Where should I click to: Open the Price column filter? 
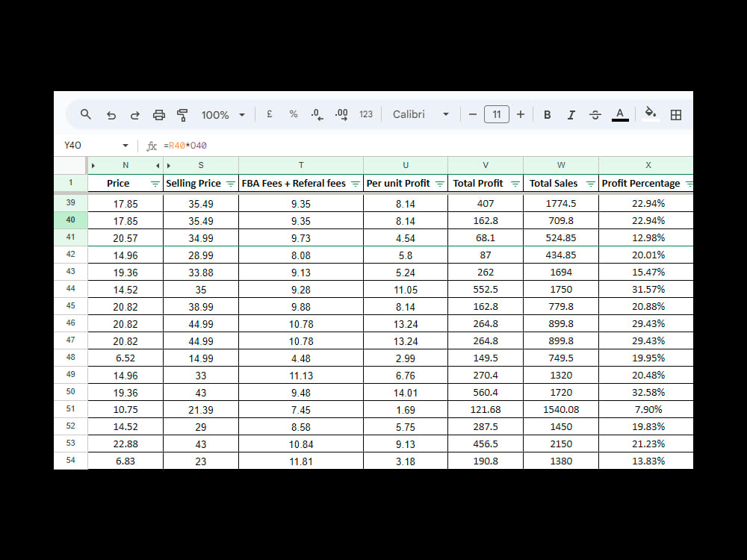pyautogui.click(x=155, y=184)
